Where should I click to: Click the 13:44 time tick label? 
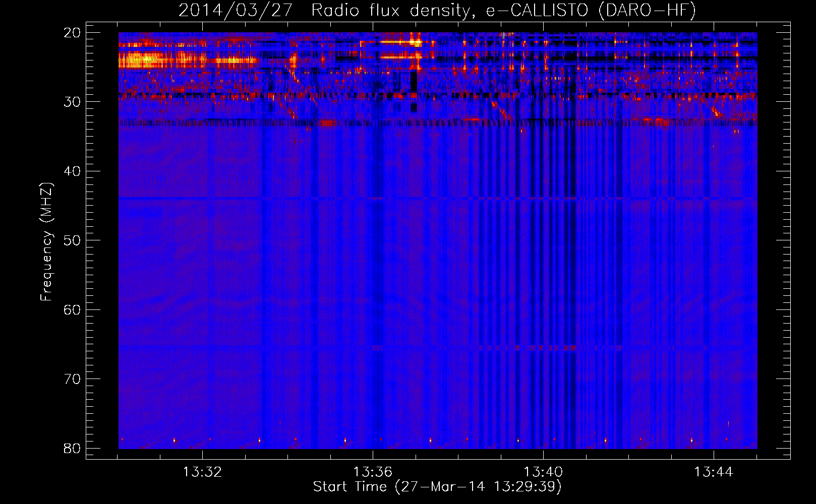pyautogui.click(x=714, y=472)
